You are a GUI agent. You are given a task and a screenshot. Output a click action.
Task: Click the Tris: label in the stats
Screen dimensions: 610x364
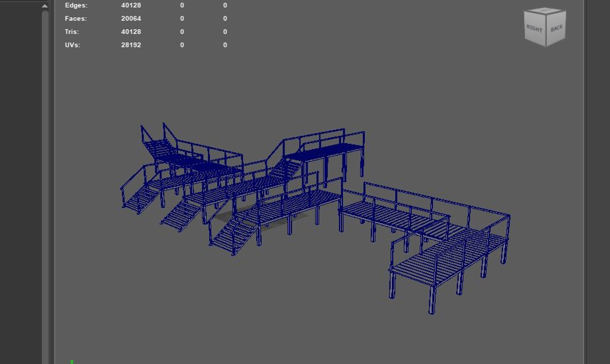(x=72, y=32)
